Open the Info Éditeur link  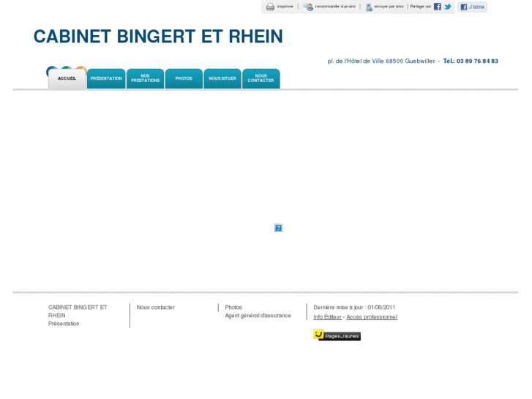coord(327,317)
